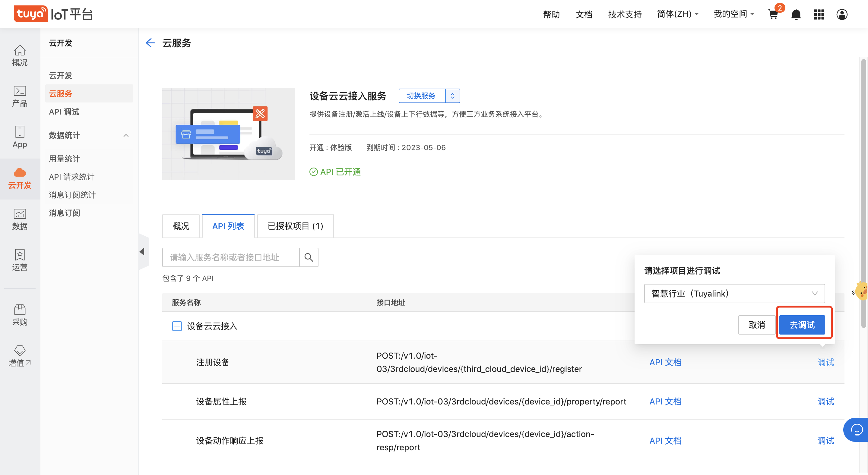Click 调试 for 设备属性上报
This screenshot has width=868, height=475.
(825, 402)
